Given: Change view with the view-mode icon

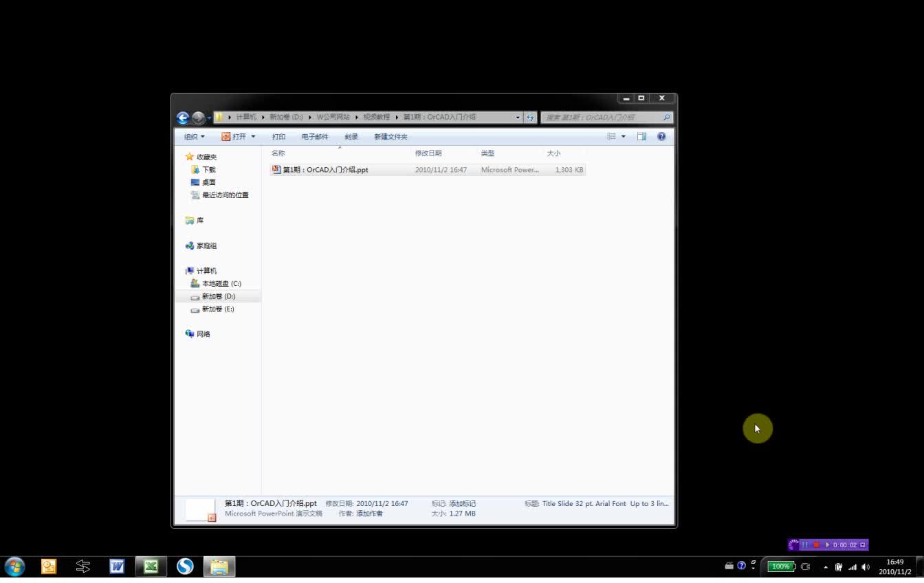Looking at the screenshot, I should (x=611, y=137).
